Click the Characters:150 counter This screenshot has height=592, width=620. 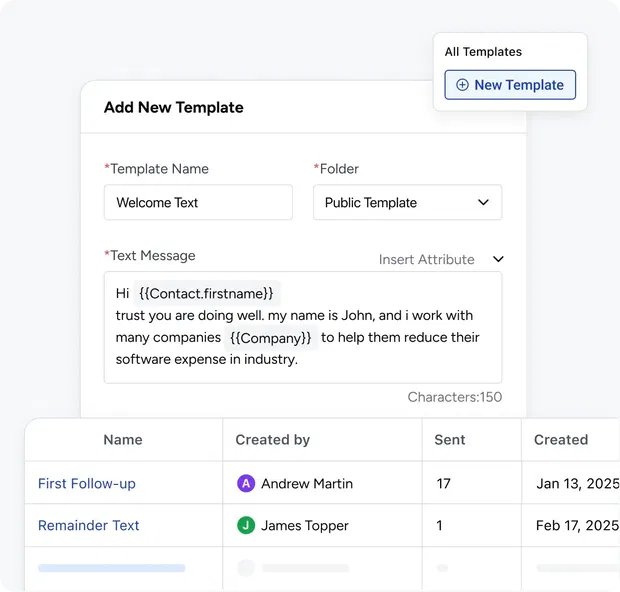point(454,397)
